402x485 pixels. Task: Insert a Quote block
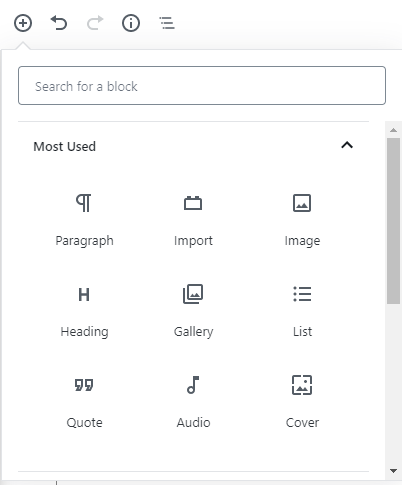click(x=84, y=402)
